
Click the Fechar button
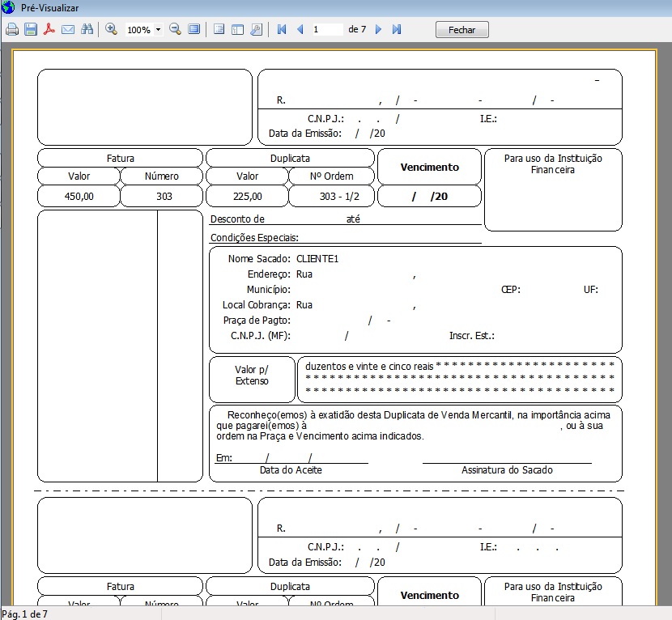coord(462,30)
